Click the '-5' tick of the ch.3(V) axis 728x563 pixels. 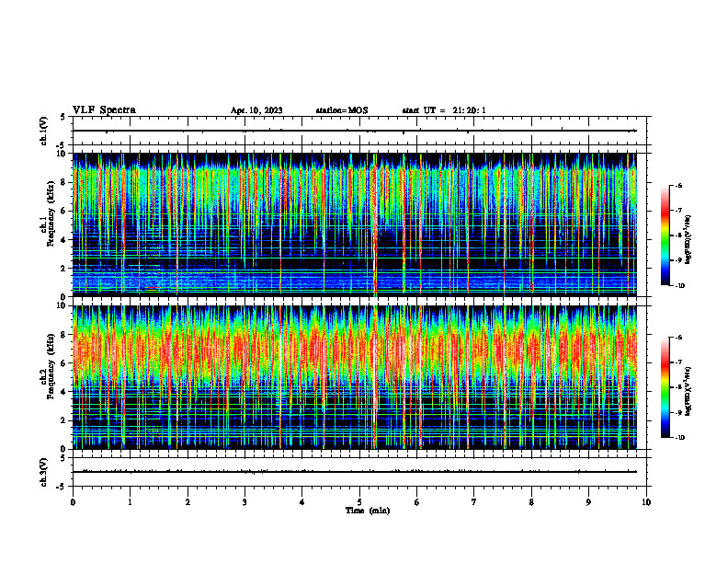click(63, 487)
